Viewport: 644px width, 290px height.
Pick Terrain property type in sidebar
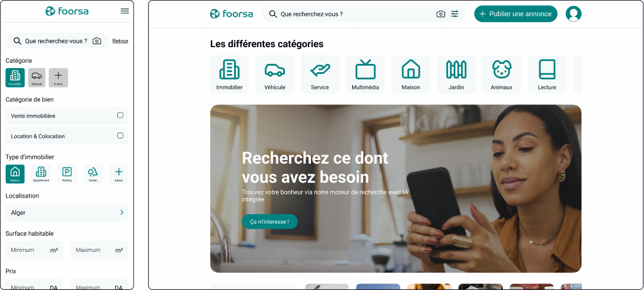(x=93, y=174)
